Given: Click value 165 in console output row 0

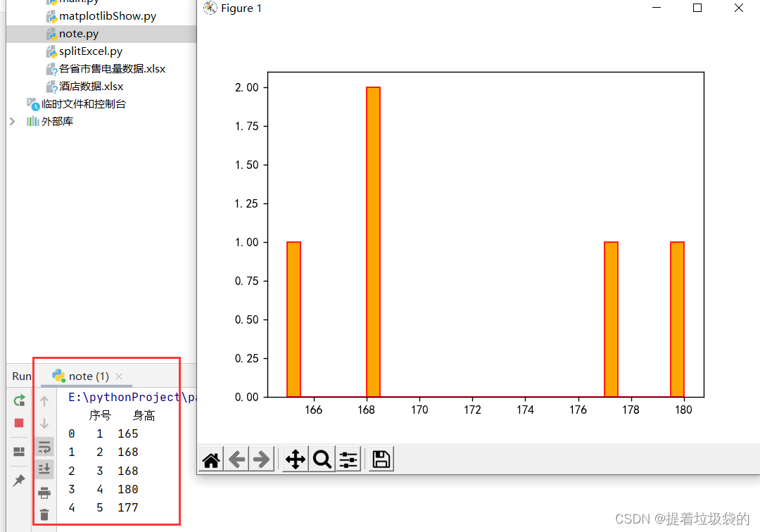Looking at the screenshot, I should tap(128, 433).
